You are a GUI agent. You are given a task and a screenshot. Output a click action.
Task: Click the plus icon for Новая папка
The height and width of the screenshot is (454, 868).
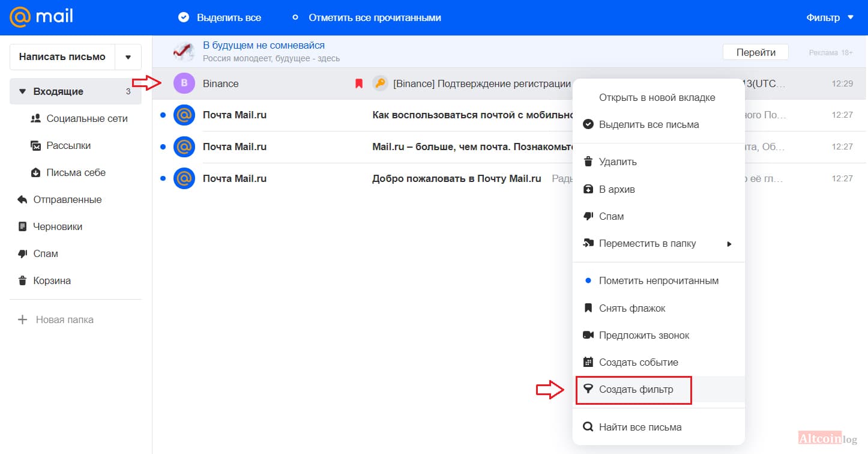click(23, 319)
